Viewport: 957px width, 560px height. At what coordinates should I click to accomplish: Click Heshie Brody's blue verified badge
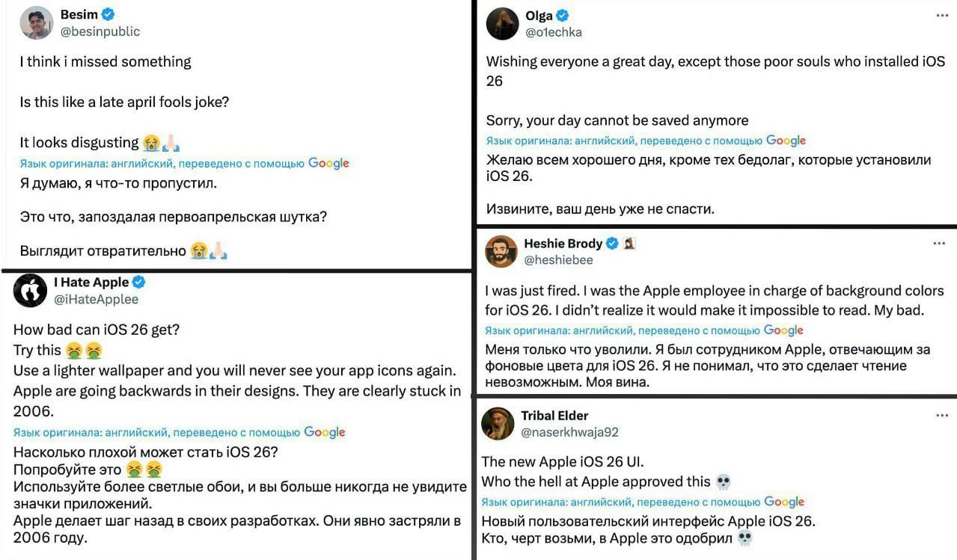612,244
